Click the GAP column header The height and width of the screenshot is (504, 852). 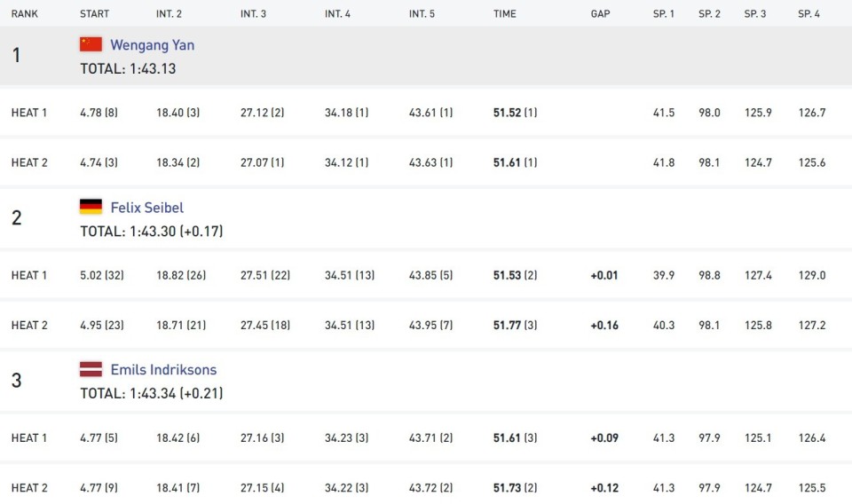tap(600, 14)
